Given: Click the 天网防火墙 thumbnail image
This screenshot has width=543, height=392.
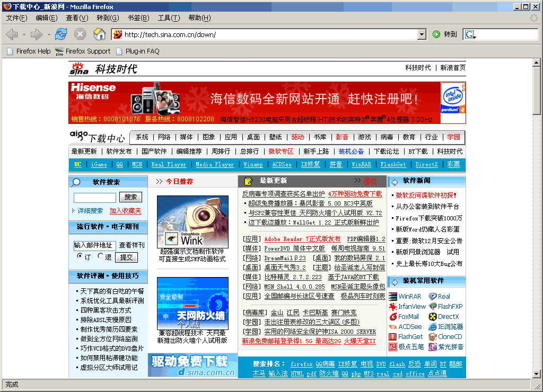Looking at the screenshot, I should click(192, 304).
